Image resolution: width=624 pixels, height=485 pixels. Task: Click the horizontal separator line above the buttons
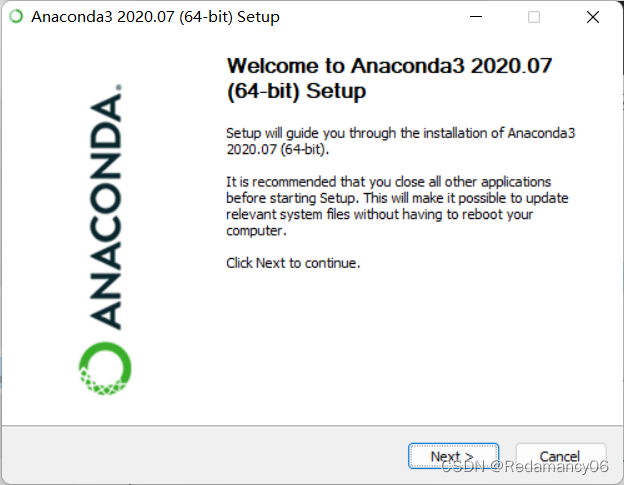[x=312, y=426]
